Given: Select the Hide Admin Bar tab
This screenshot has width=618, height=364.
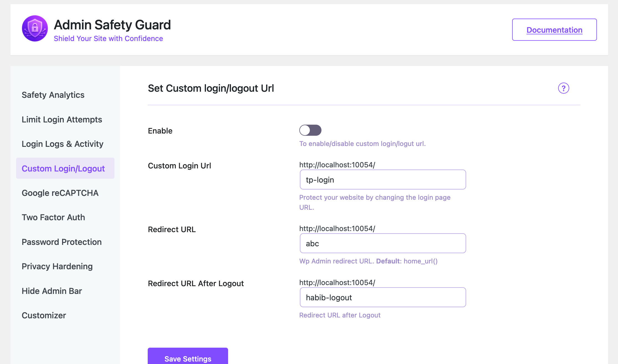Looking at the screenshot, I should (52, 291).
